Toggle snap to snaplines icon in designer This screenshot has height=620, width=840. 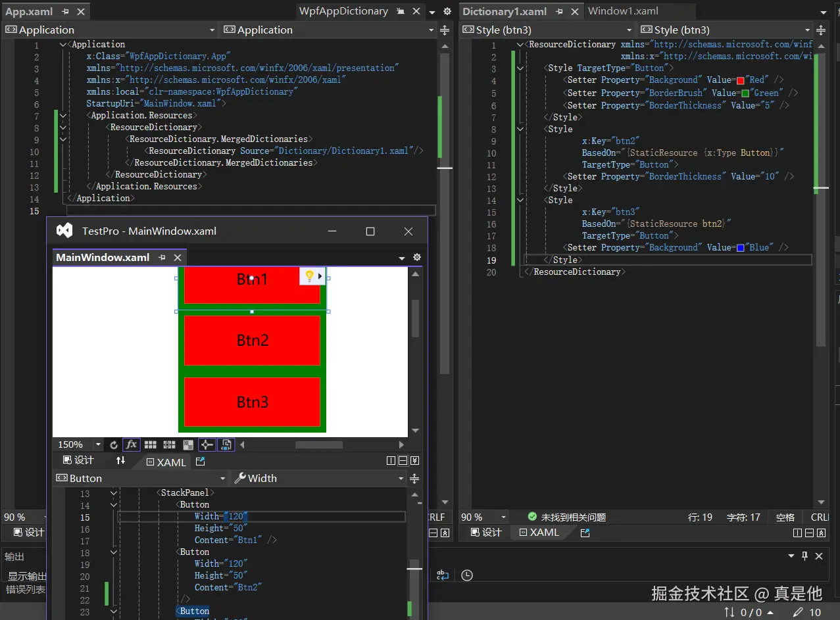pos(207,445)
